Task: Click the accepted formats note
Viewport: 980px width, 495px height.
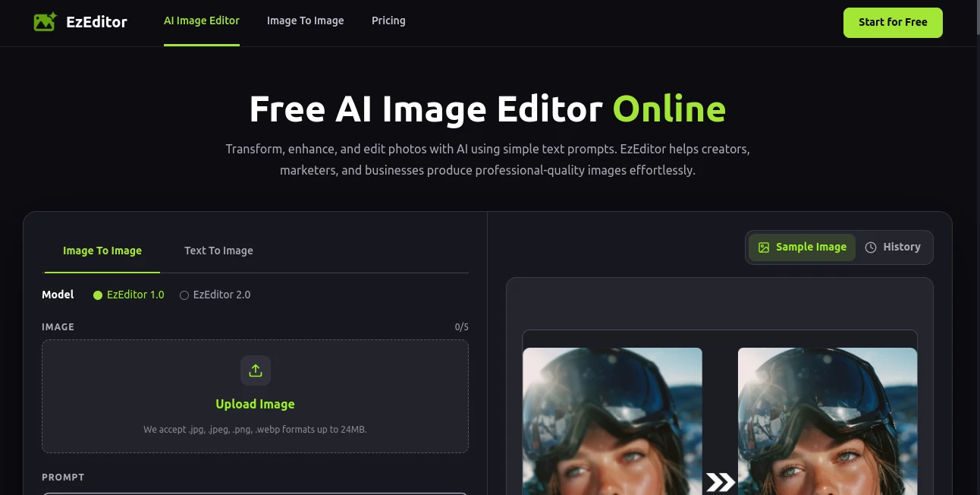Action: pos(255,430)
